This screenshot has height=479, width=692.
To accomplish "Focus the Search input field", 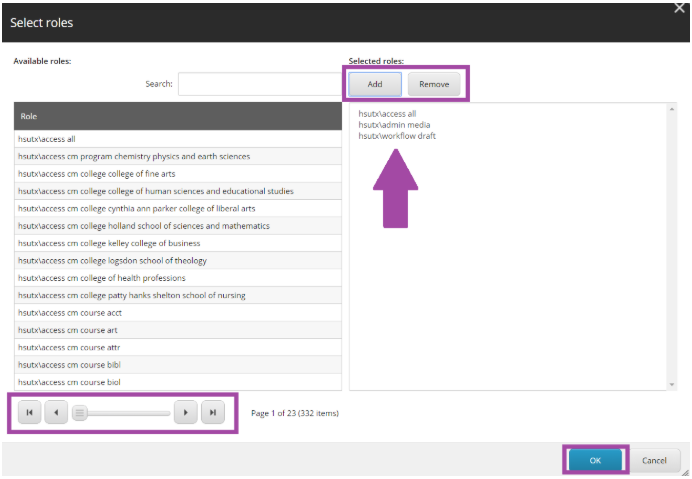I will tap(260, 84).
